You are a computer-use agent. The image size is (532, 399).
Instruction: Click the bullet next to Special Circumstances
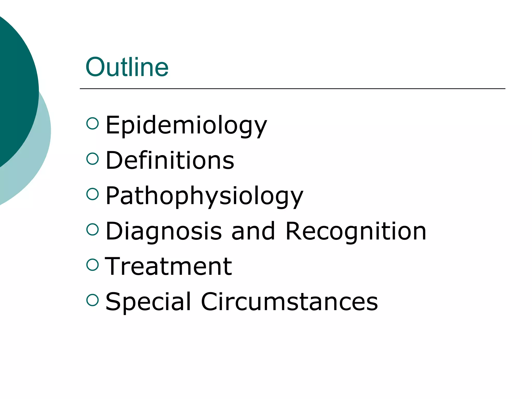point(92,300)
